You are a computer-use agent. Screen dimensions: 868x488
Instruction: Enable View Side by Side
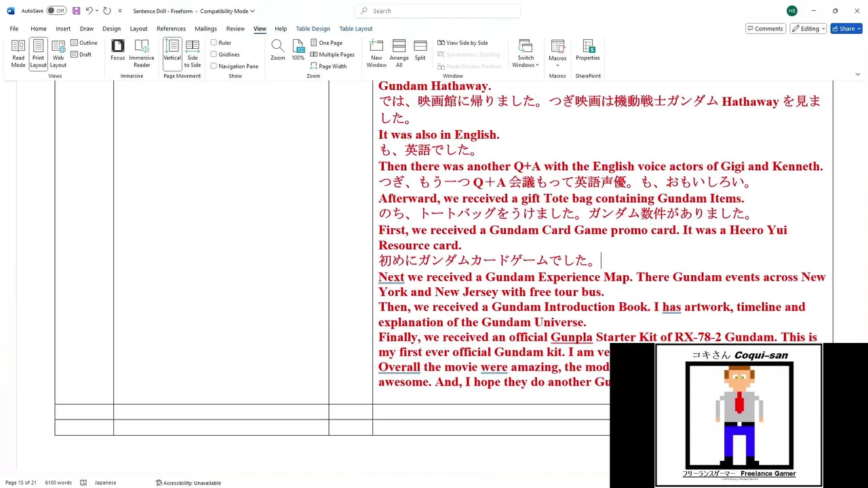(x=462, y=43)
